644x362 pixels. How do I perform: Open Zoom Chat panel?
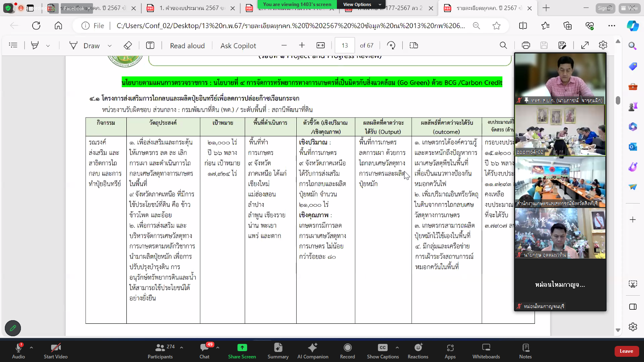tap(204, 351)
